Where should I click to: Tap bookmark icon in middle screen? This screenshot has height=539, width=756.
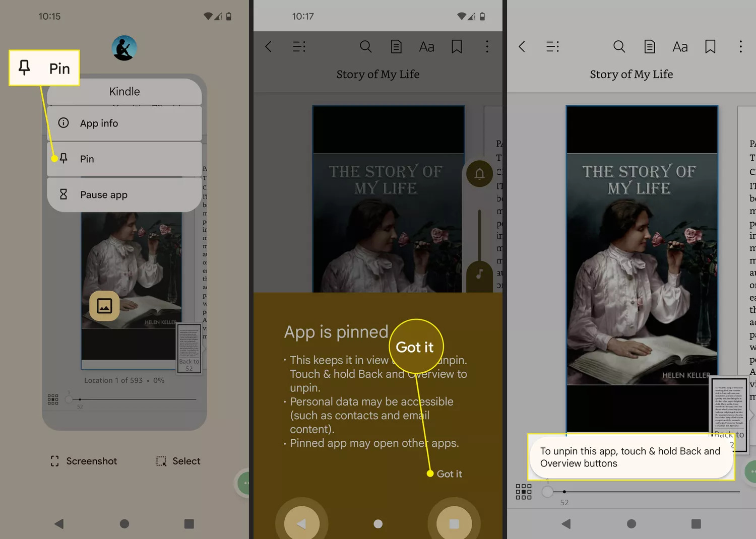point(457,47)
